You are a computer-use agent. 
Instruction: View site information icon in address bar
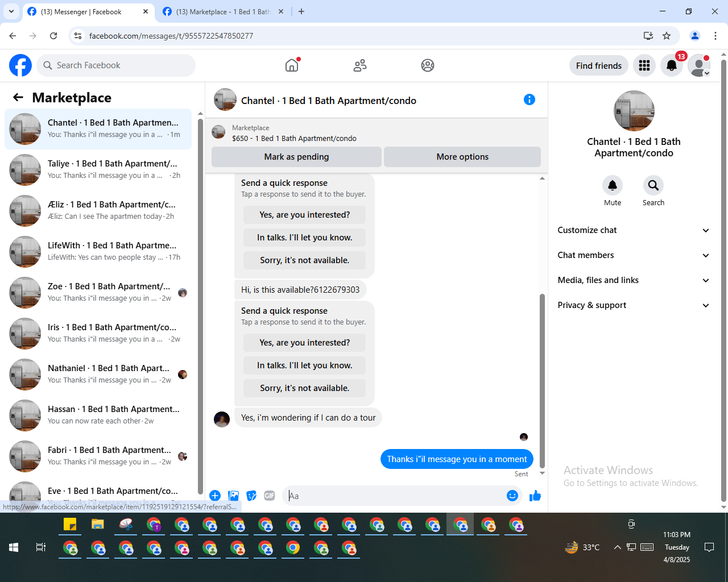pyautogui.click(x=78, y=36)
